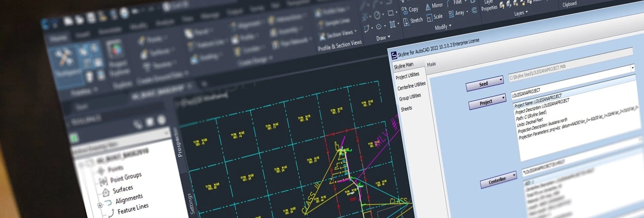Click the Toolspace hammer-wrench icon

coord(64,57)
